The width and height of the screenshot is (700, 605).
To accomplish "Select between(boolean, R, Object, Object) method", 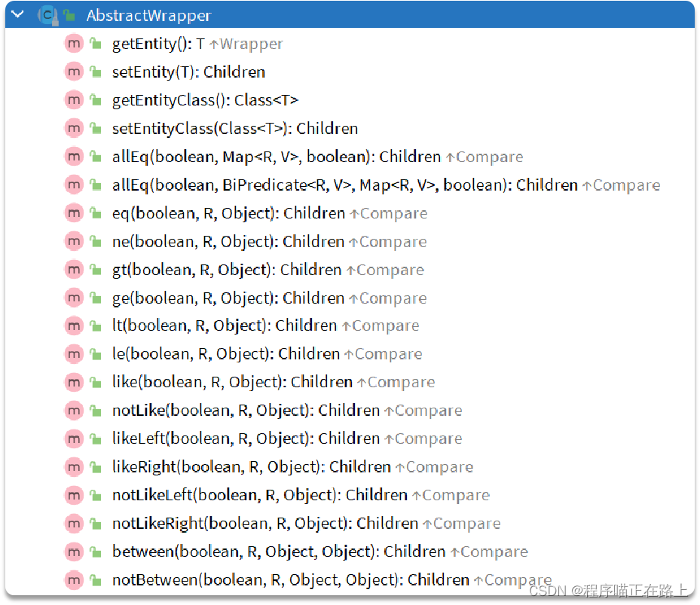I will 279,552.
